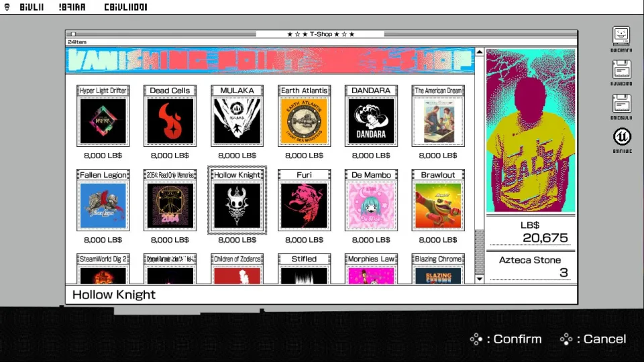Open the smiling computer desktop icon
644x362 pixels.
coord(621,36)
